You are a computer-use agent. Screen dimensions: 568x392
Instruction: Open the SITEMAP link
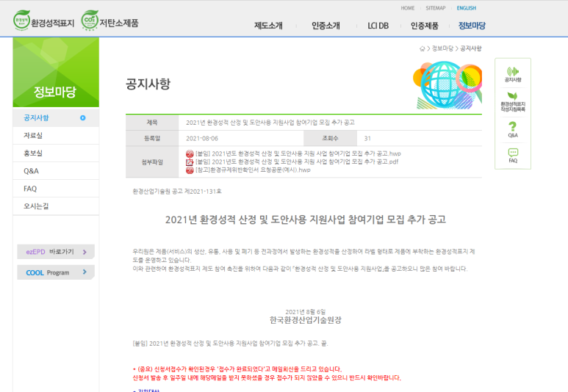point(436,8)
